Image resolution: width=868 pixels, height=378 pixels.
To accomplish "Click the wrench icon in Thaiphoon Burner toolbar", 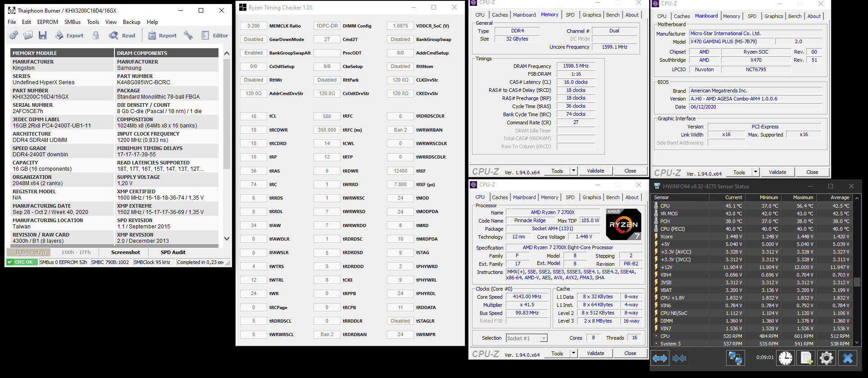I will (188, 35).
